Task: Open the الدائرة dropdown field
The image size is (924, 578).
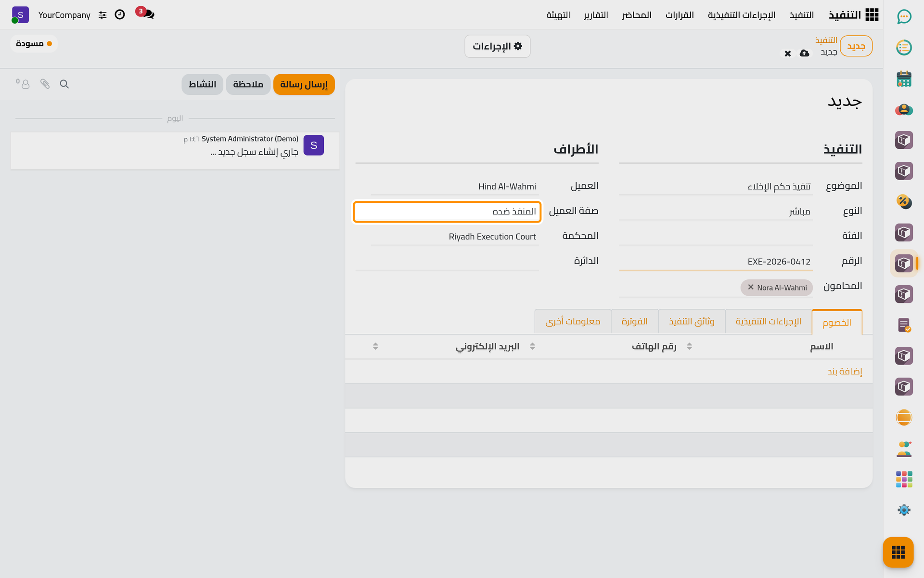Action: (447, 261)
